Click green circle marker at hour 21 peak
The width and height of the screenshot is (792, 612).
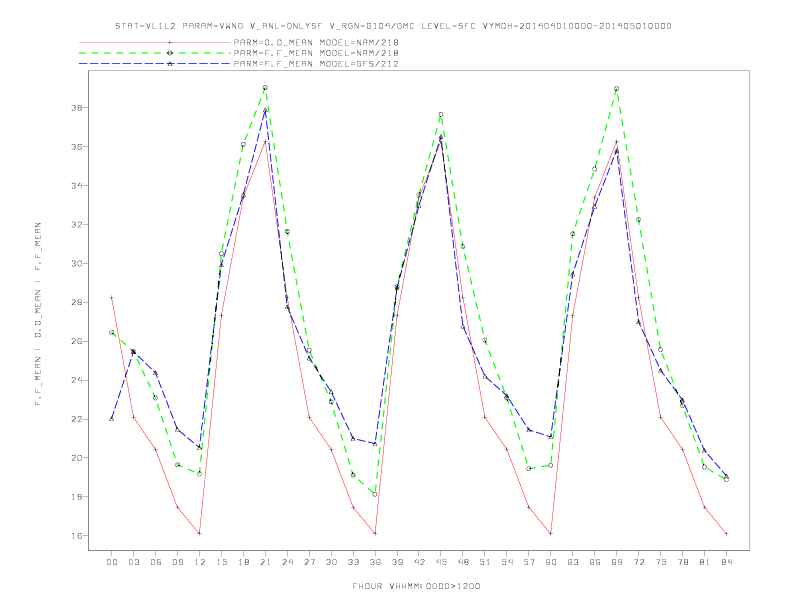265,88
